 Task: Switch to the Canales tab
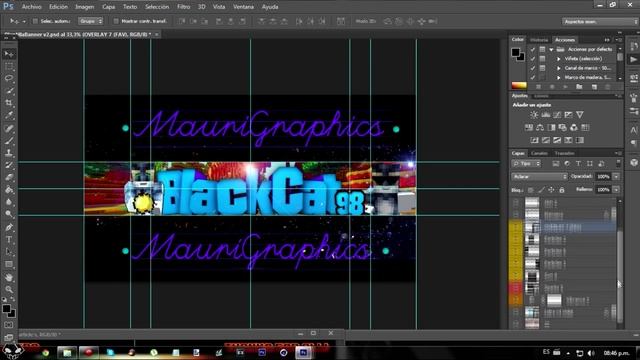point(539,153)
